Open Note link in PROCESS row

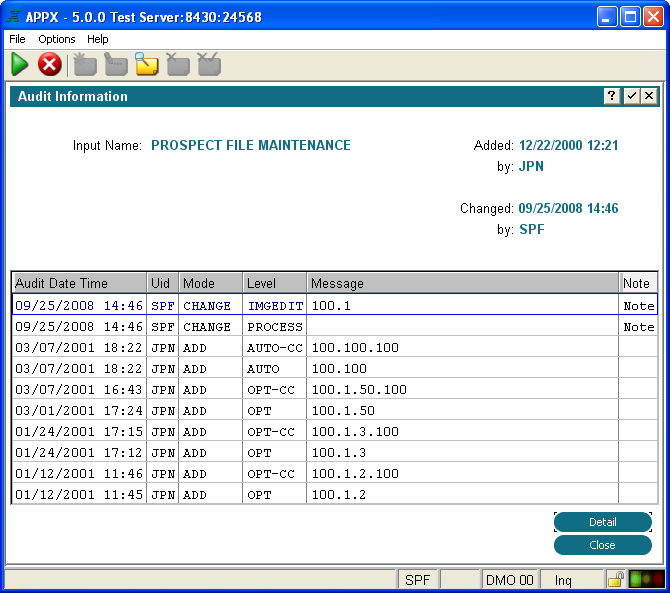pyautogui.click(x=638, y=327)
